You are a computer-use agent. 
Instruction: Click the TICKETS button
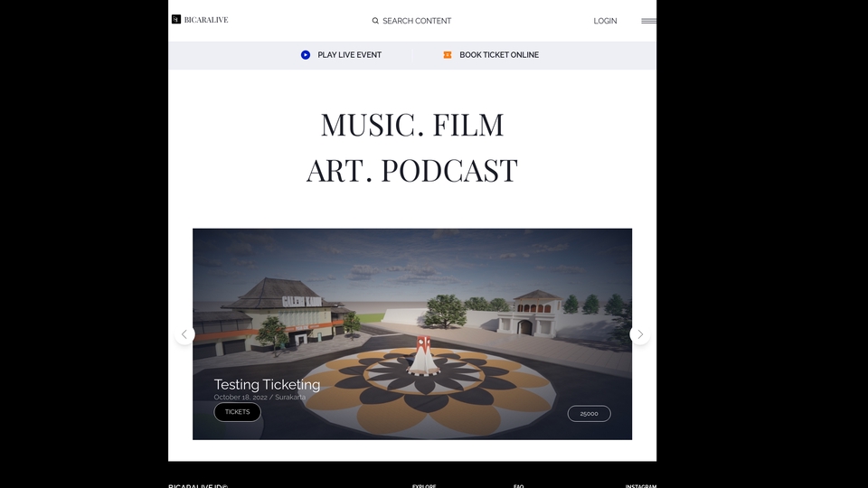point(238,412)
